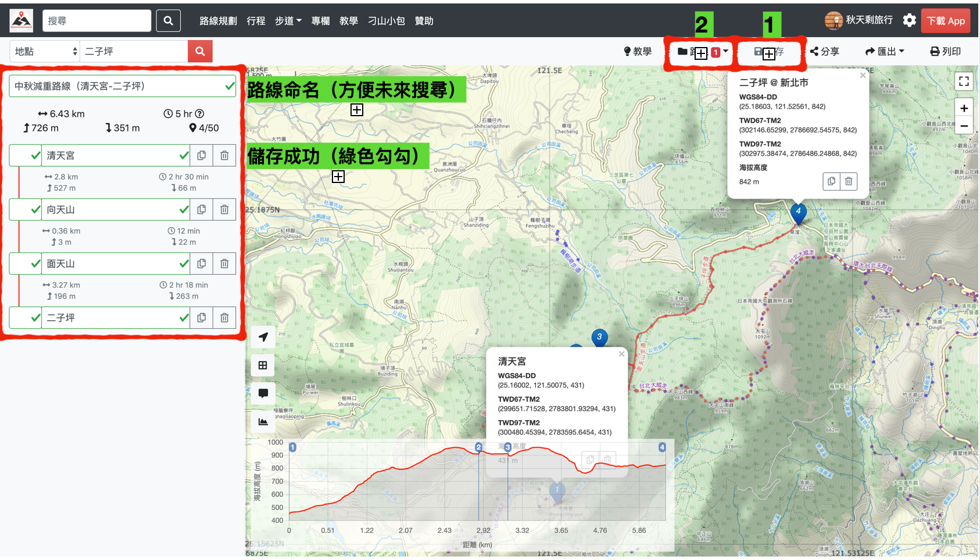Open 贊助 in the navbar
This screenshot has width=980, height=560.
[424, 21]
